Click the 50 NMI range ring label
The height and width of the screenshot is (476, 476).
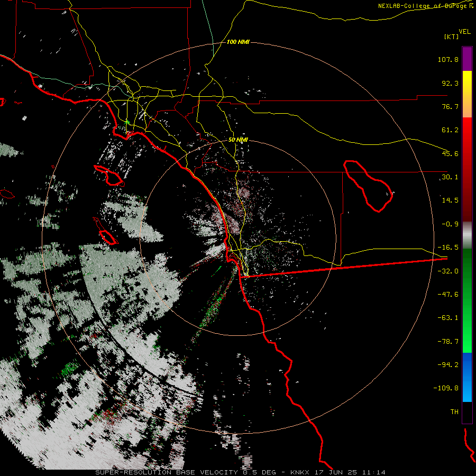[x=238, y=140]
